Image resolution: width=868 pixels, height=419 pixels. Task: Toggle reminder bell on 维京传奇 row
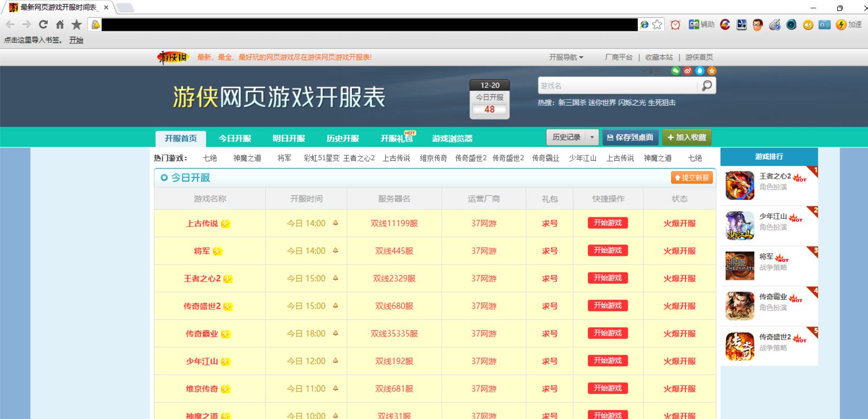tap(336, 388)
